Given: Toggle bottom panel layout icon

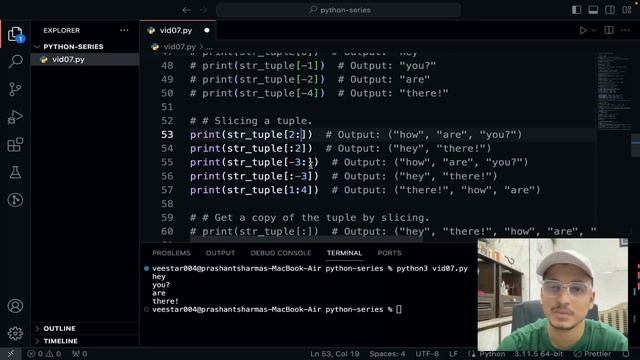Looking at the screenshot, I should 593,10.
